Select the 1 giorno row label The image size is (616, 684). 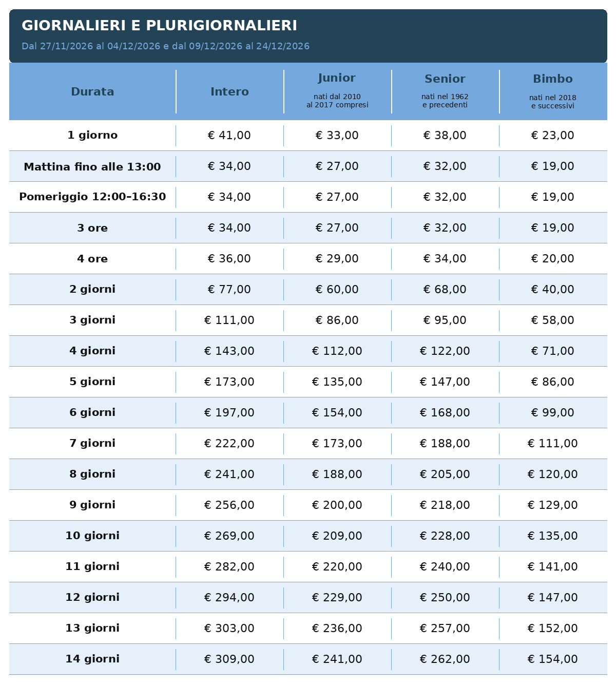tap(92, 136)
